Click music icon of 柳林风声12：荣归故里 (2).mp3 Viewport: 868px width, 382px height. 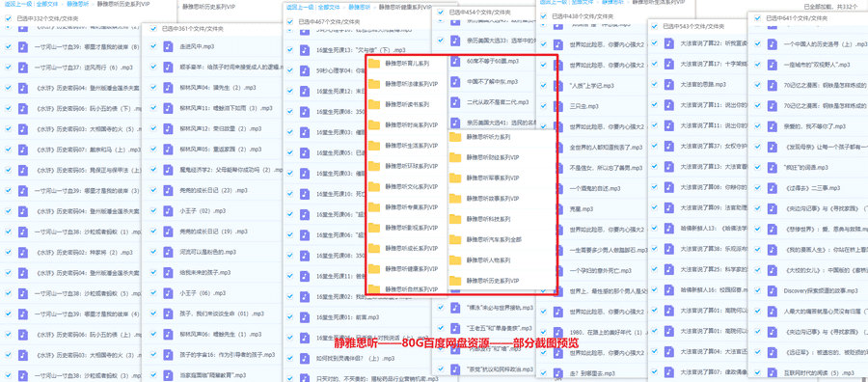(168, 128)
